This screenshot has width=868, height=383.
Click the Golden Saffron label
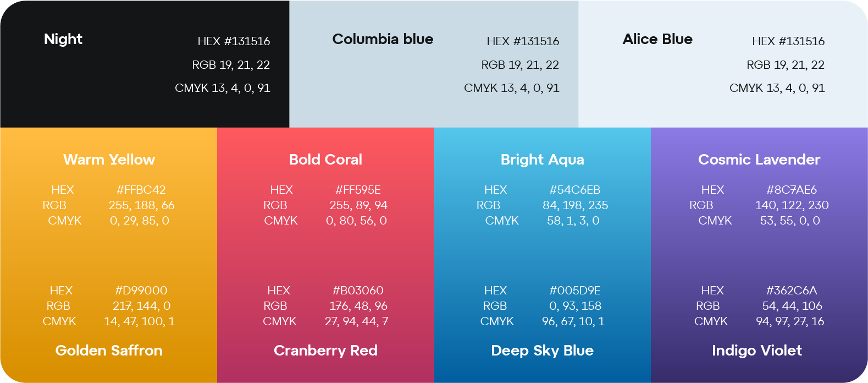point(109,351)
